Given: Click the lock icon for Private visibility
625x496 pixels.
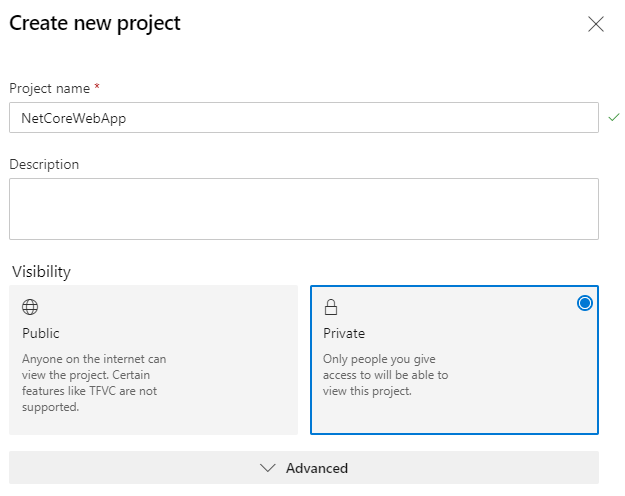Looking at the screenshot, I should click(x=331, y=307).
